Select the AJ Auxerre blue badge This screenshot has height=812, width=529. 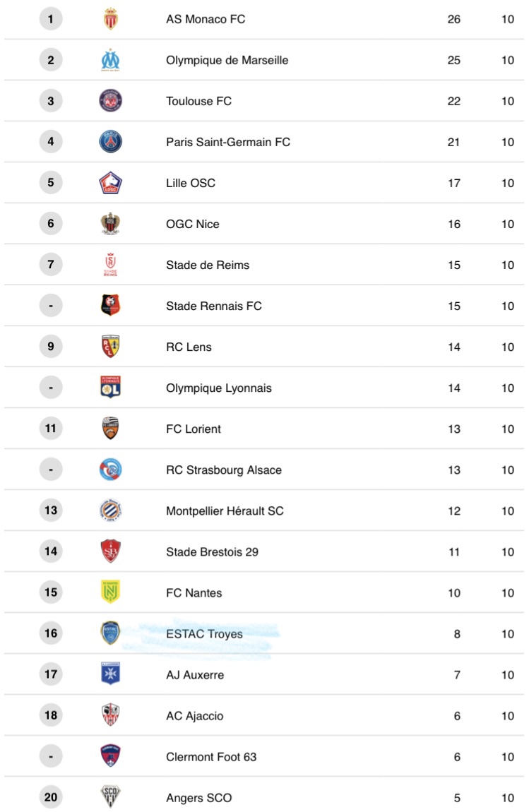110,674
